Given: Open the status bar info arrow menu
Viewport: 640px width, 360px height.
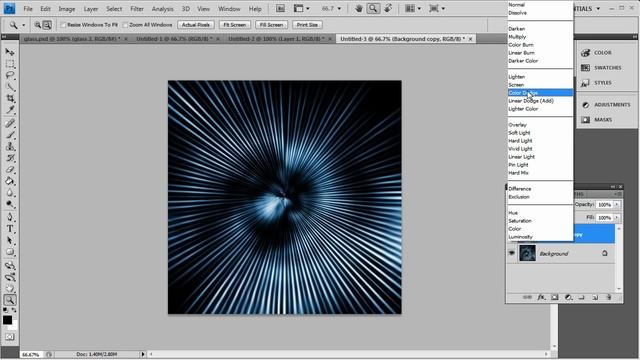Looking at the screenshot, I should pyautogui.click(x=143, y=354).
